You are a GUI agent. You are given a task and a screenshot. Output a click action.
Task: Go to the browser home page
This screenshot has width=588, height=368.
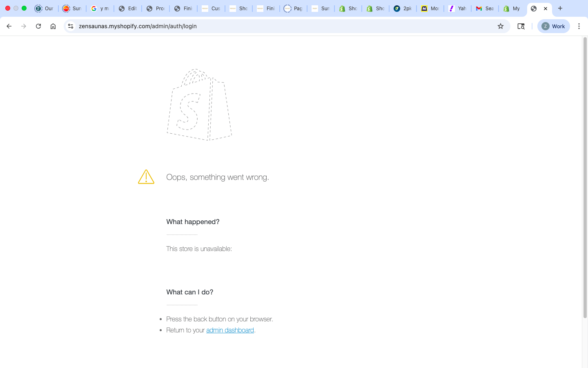[x=53, y=26]
